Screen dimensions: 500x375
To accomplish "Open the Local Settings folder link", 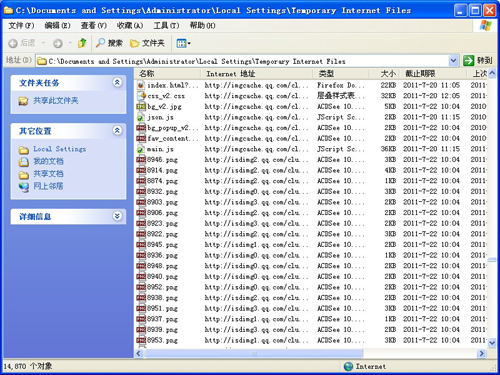I will tap(59, 149).
